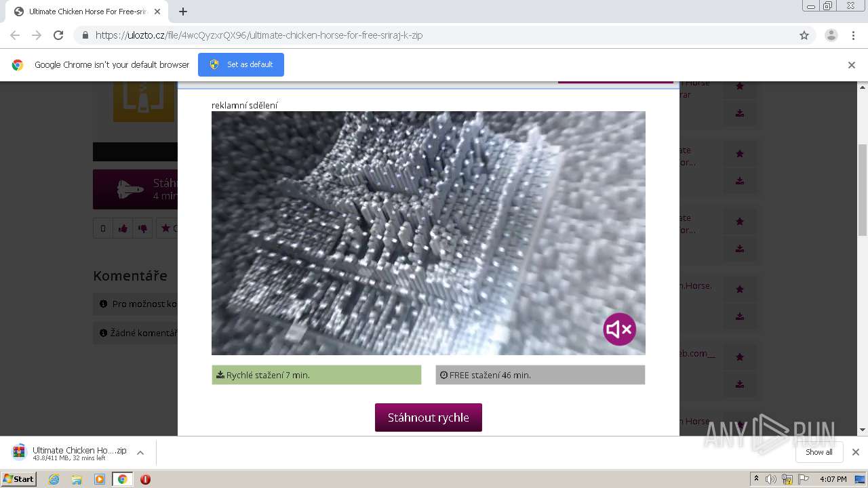The image size is (868, 488).
Task: Dislike the file with thumbs down
Action: [142, 228]
